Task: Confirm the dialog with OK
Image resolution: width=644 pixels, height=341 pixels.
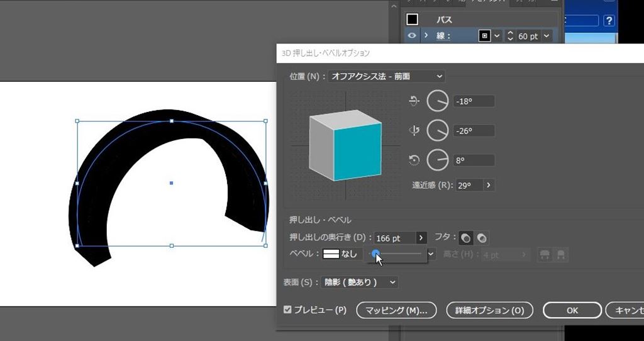Action: tap(572, 310)
